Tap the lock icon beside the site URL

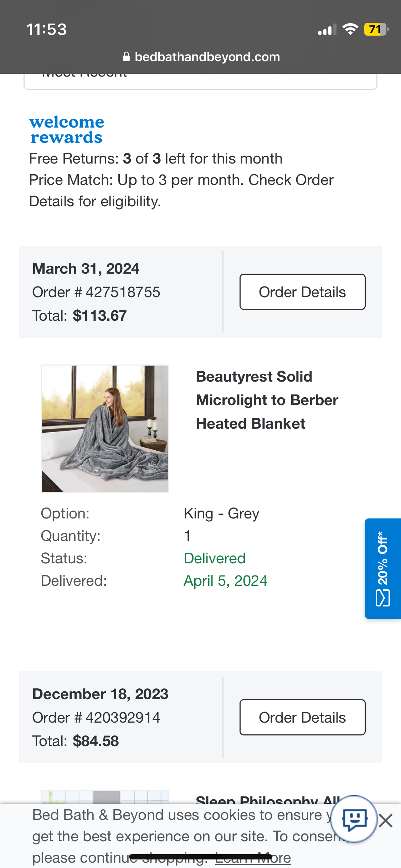coord(126,57)
